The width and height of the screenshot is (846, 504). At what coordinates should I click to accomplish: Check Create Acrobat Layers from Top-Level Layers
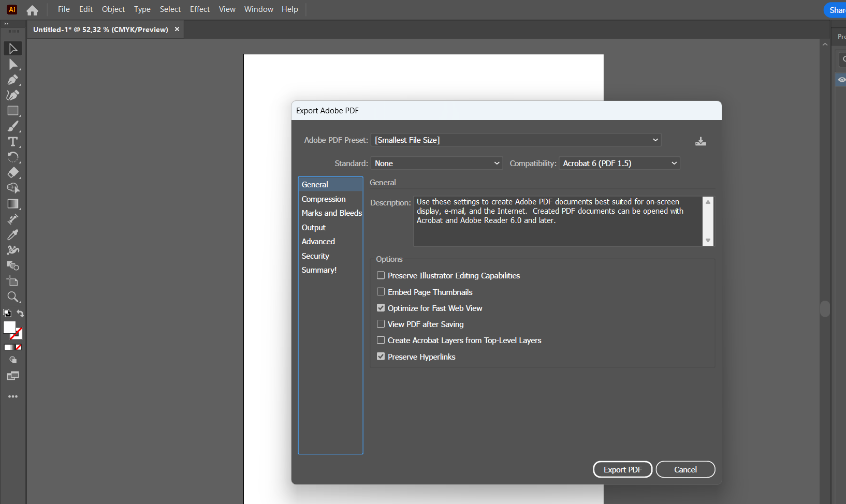tap(381, 340)
